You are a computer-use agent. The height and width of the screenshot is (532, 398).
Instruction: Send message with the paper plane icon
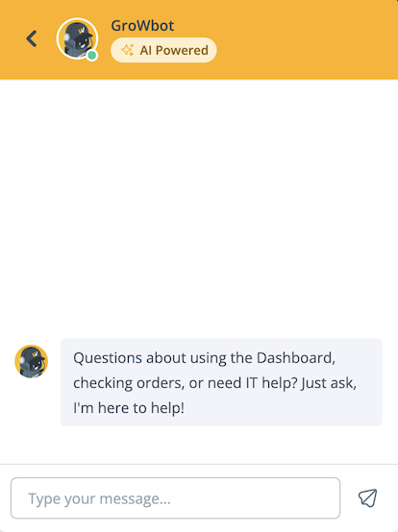click(368, 497)
